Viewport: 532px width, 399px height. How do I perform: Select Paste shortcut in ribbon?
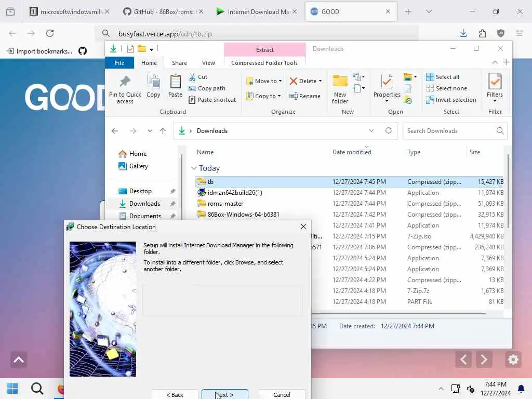coord(212,100)
